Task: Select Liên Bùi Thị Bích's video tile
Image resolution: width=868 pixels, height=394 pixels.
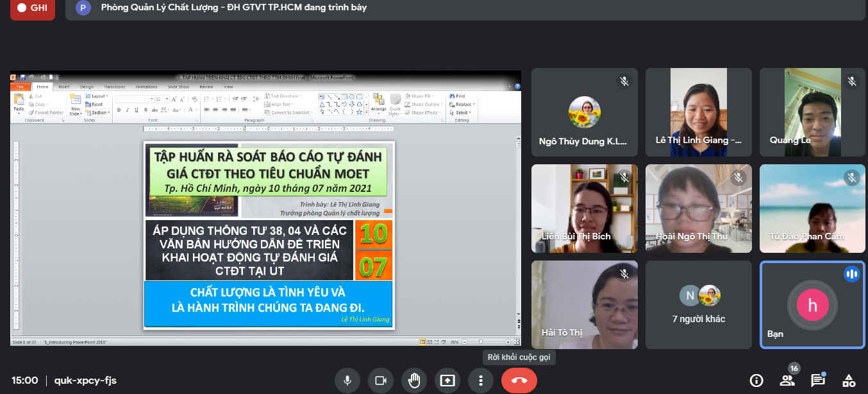Action: click(584, 209)
